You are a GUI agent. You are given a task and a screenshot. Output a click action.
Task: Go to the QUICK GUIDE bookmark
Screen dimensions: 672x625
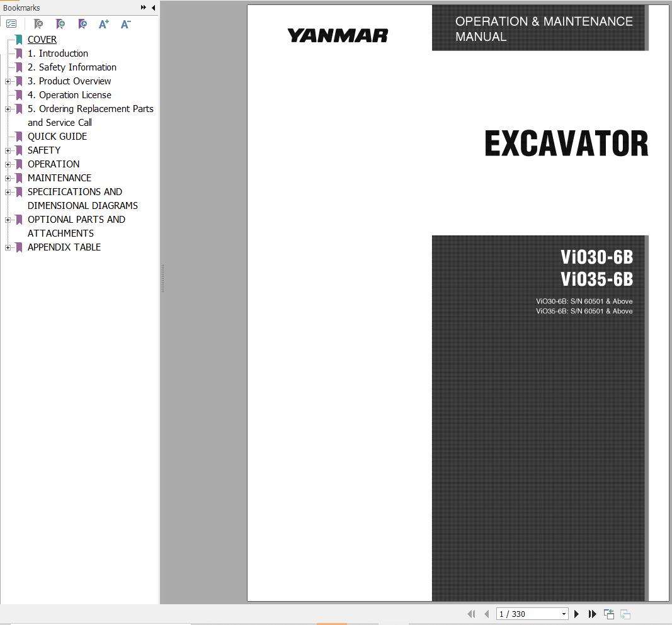(57, 137)
